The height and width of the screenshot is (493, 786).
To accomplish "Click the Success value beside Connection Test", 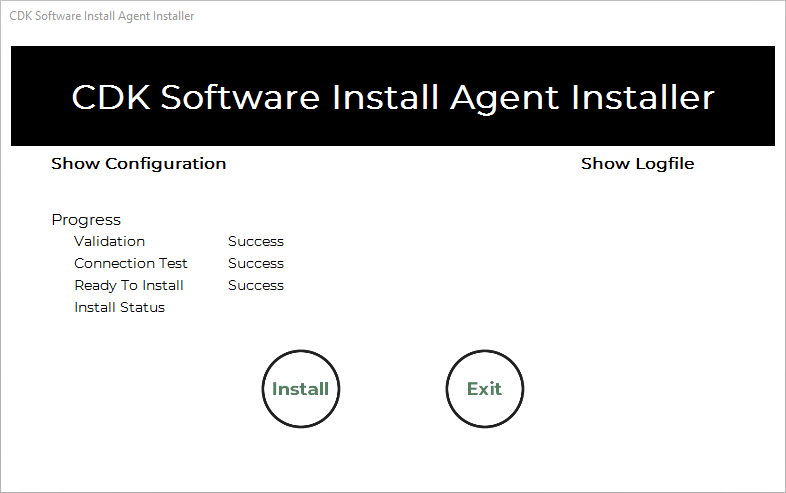I will click(x=256, y=263).
